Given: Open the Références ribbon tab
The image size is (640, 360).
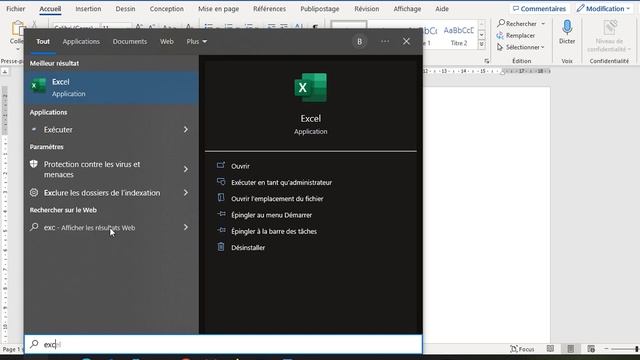Looking at the screenshot, I should click(x=269, y=9).
